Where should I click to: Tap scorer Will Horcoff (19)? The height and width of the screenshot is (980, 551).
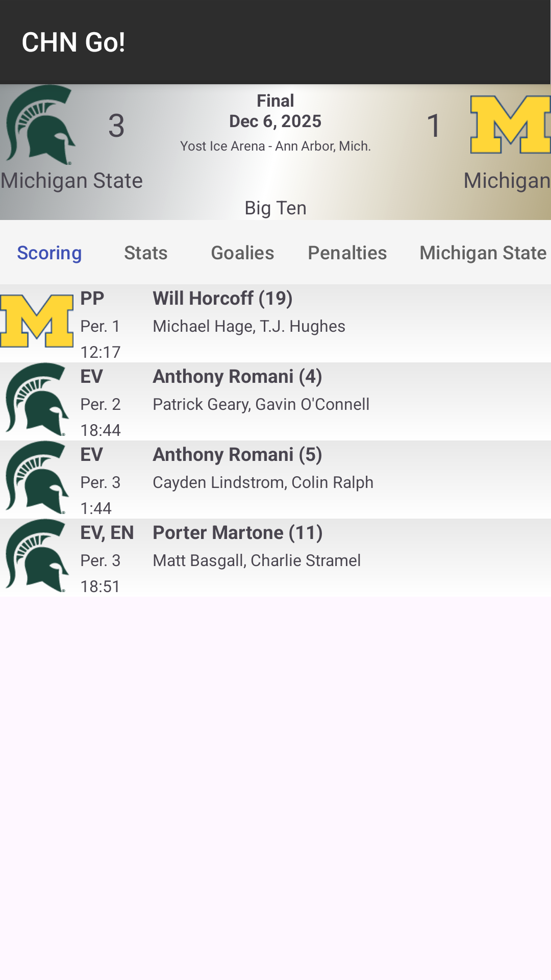point(222,299)
